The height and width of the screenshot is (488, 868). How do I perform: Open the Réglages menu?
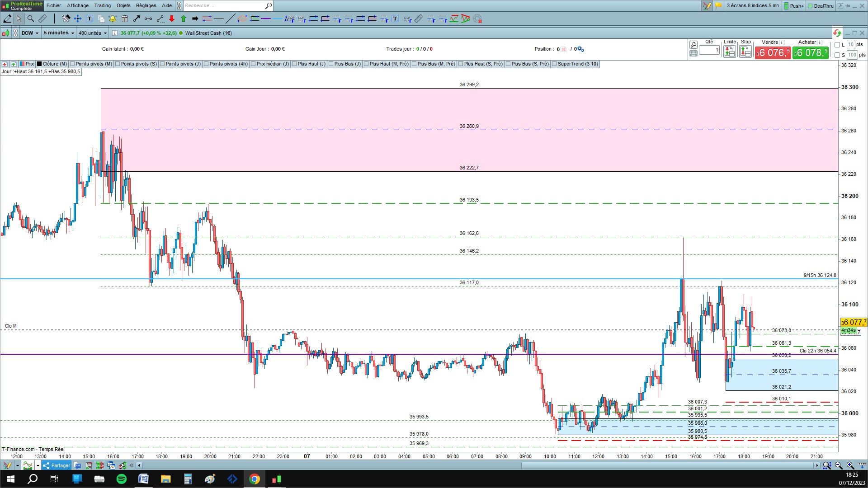coord(146,5)
